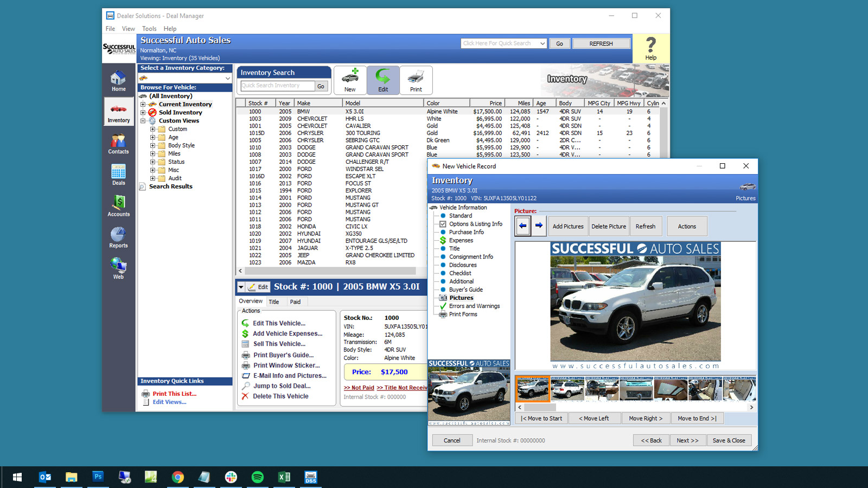Click Delete This Vehicle red X icon
The image size is (868, 488).
click(245, 396)
